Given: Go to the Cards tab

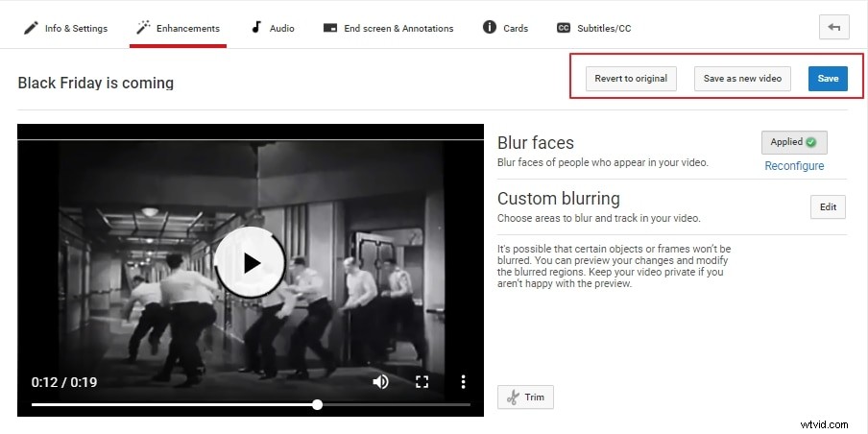Looking at the screenshot, I should click(x=505, y=28).
